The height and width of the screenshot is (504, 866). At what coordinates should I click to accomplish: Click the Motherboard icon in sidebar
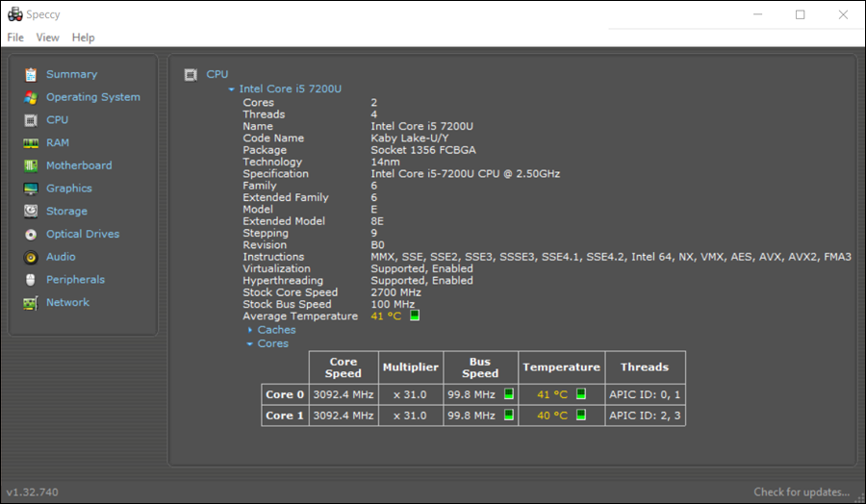coord(31,165)
